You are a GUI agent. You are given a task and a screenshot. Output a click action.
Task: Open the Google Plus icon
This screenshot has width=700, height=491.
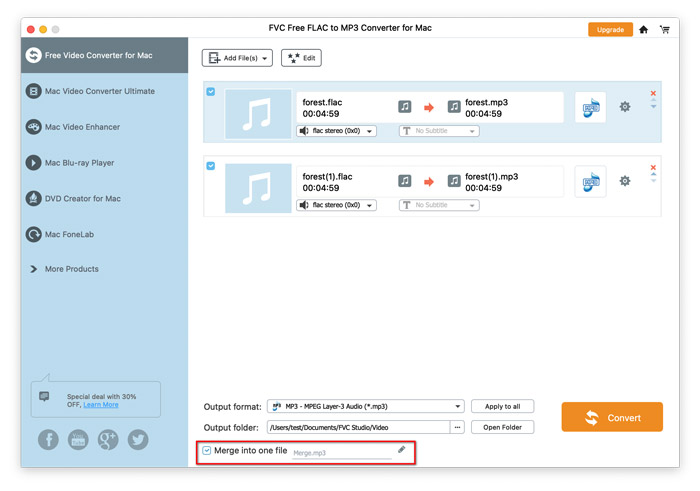pos(108,440)
